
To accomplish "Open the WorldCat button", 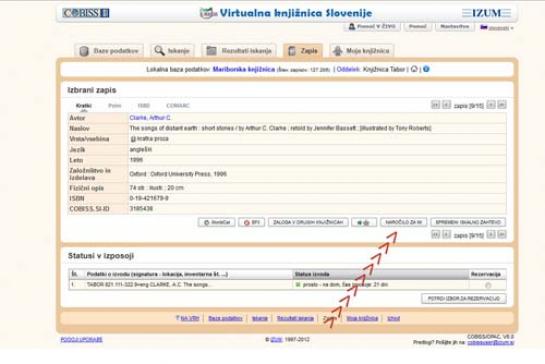I will click(217, 223).
